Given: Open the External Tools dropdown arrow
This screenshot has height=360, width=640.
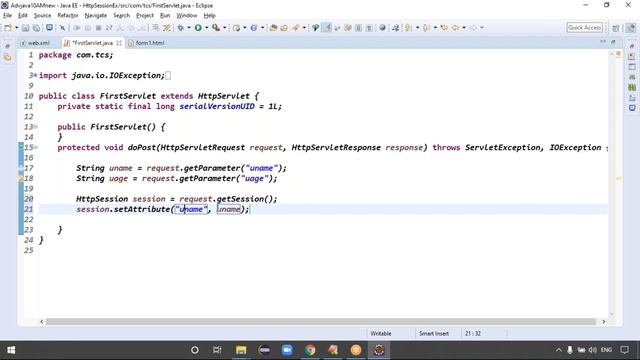Looking at the screenshot, I should tap(224, 28).
